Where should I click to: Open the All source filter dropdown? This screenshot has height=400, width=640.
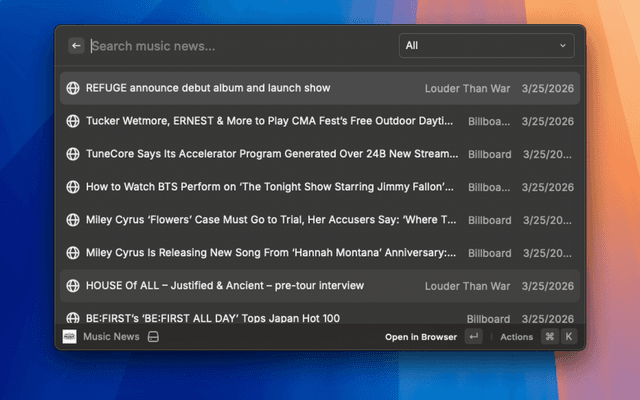pos(486,45)
